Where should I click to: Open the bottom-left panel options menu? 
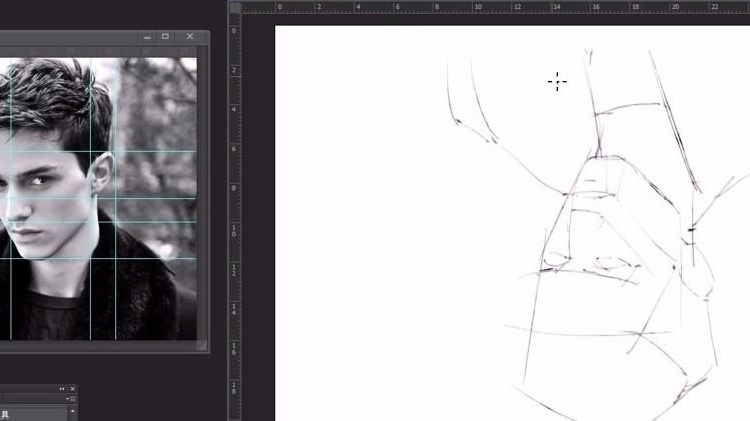pos(72,399)
